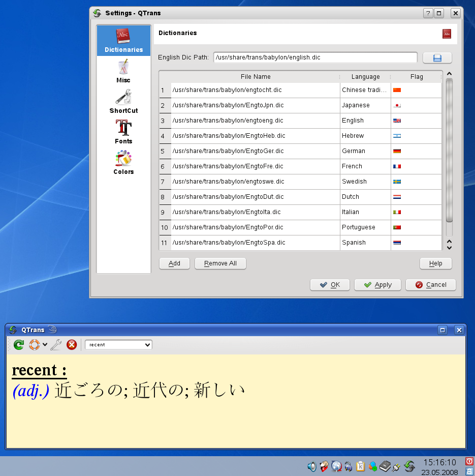Click row header number 9
Screen dimensions: 475x476
click(x=165, y=212)
